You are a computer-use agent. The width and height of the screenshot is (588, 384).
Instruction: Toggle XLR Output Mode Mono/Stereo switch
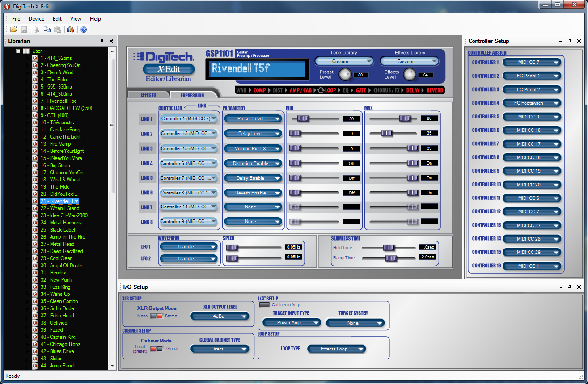point(156,316)
